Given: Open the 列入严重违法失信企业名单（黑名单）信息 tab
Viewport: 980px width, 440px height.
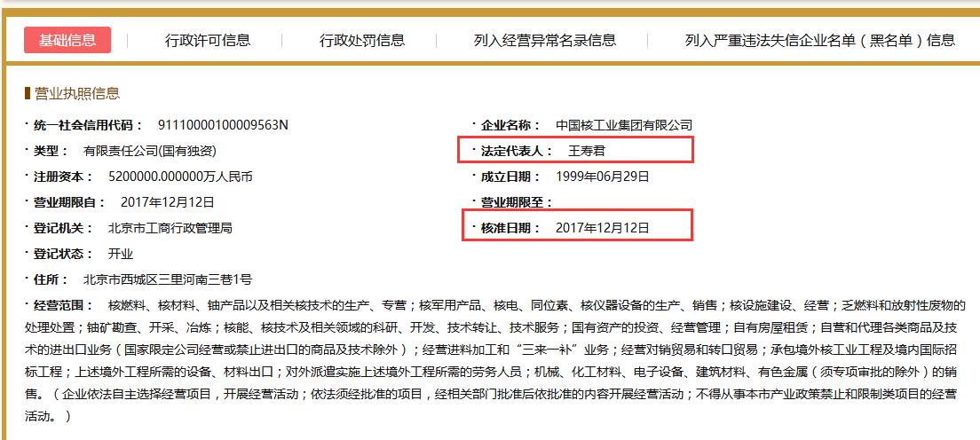Looking at the screenshot, I should [819, 40].
